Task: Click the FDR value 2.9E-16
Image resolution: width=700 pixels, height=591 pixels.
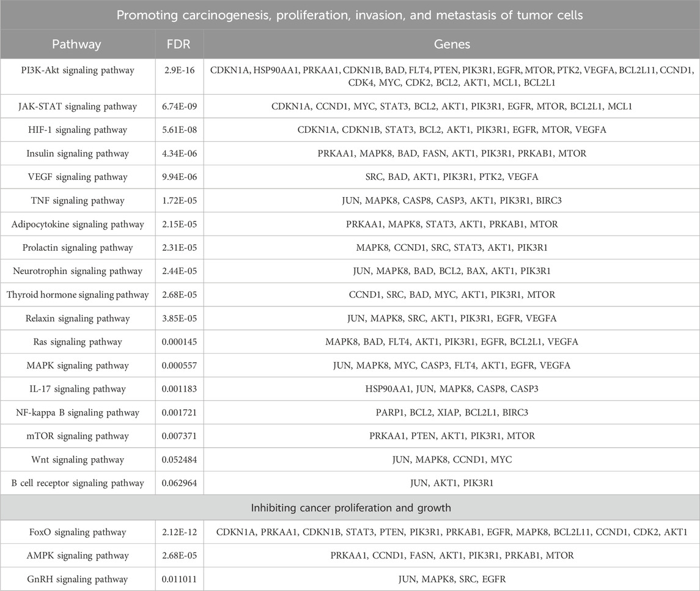Action: click(180, 70)
